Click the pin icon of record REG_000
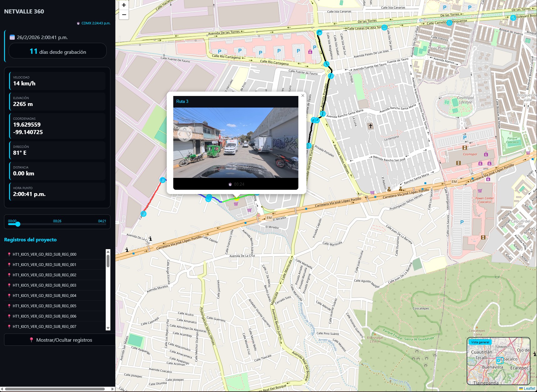 [x=9, y=254]
